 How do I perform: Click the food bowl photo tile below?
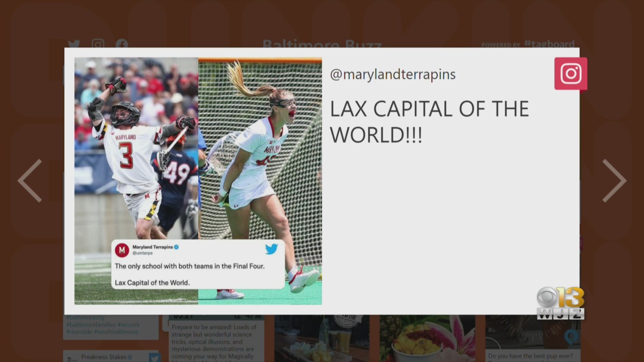(427, 338)
